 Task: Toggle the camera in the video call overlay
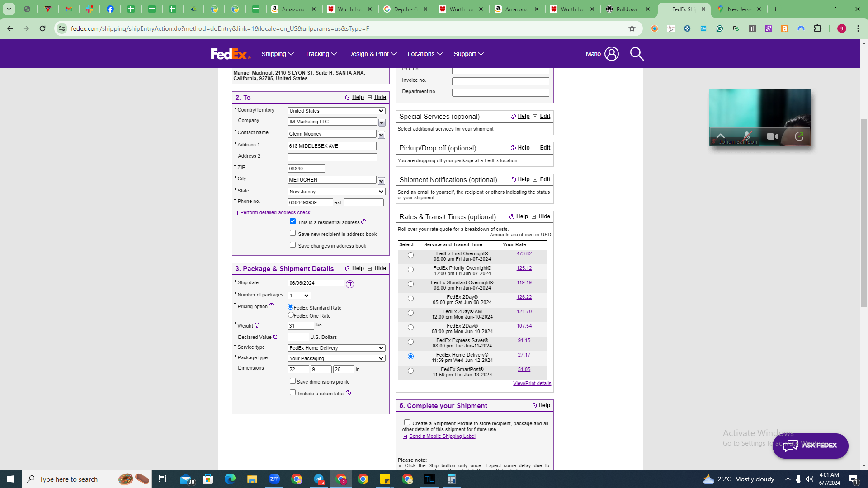(772, 136)
